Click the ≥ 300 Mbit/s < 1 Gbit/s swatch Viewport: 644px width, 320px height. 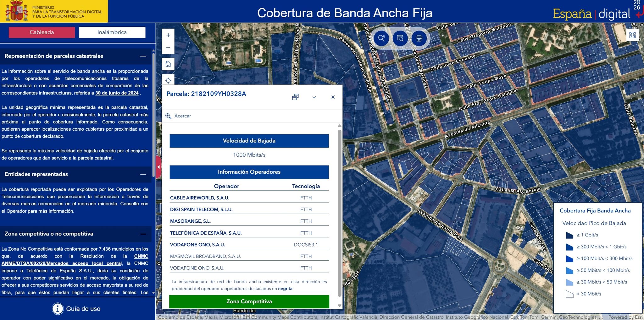569,247
